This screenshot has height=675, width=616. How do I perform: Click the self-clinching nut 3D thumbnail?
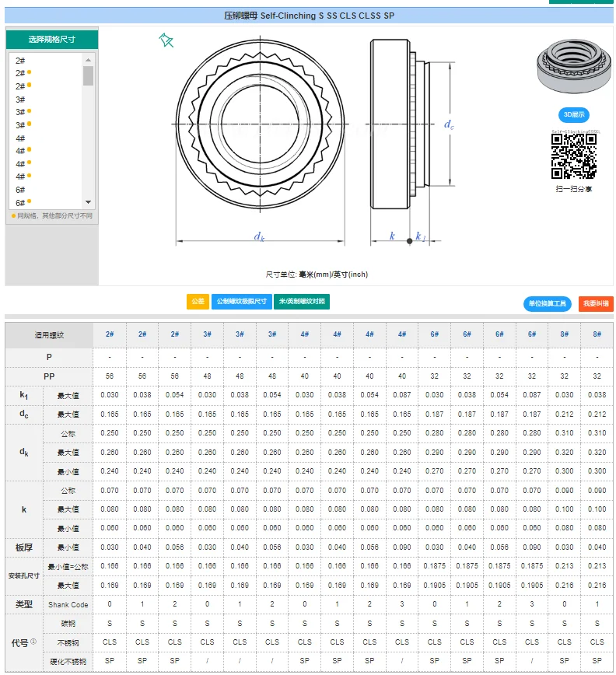(x=569, y=70)
